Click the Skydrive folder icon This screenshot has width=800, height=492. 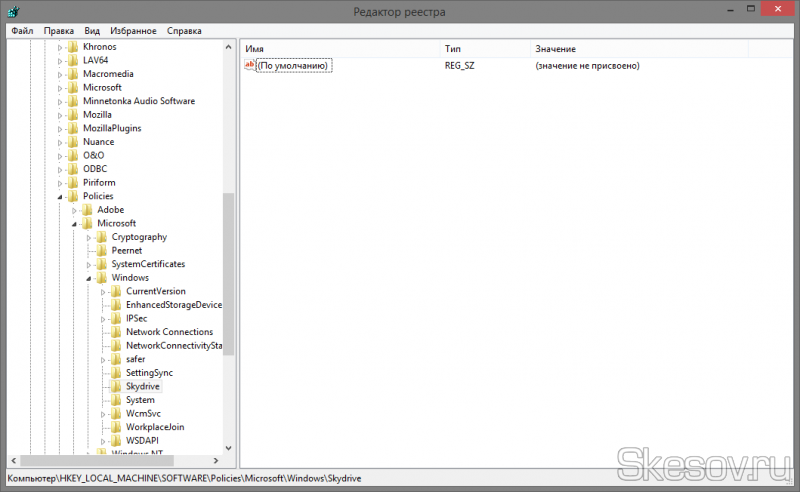click(116, 386)
